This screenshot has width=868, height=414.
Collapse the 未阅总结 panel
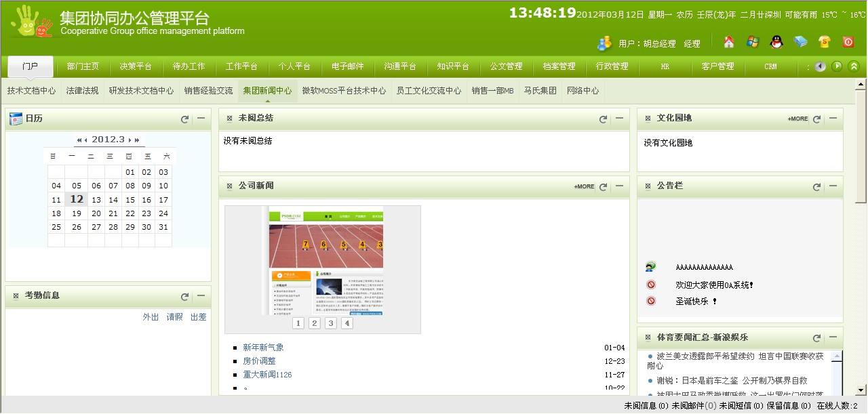619,119
